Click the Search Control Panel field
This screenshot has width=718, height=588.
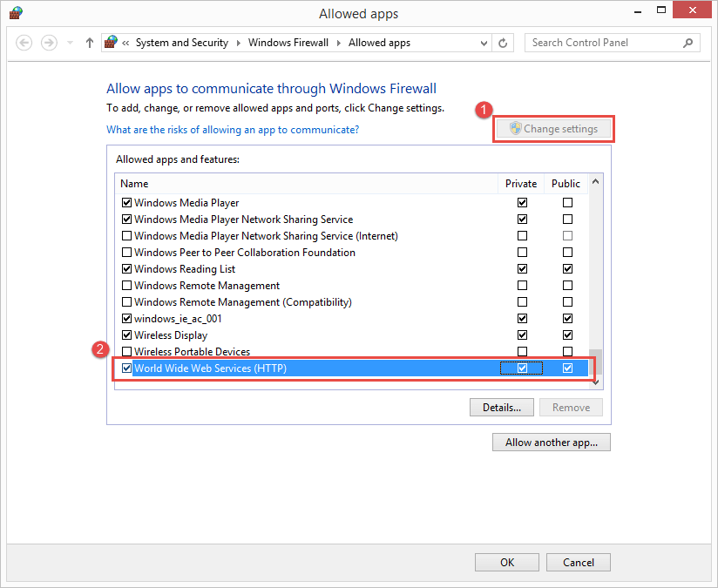click(x=613, y=43)
